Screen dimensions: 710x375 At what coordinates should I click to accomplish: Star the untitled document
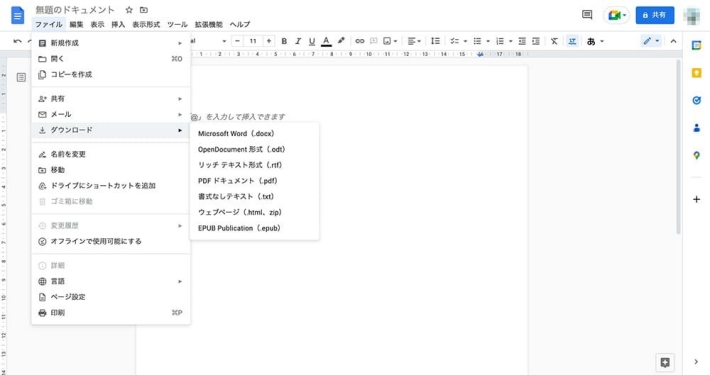(129, 10)
